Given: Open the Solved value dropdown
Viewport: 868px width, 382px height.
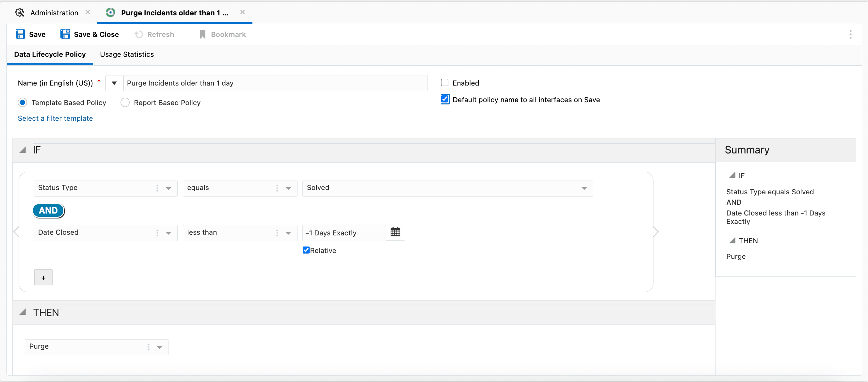Looking at the screenshot, I should 584,188.
